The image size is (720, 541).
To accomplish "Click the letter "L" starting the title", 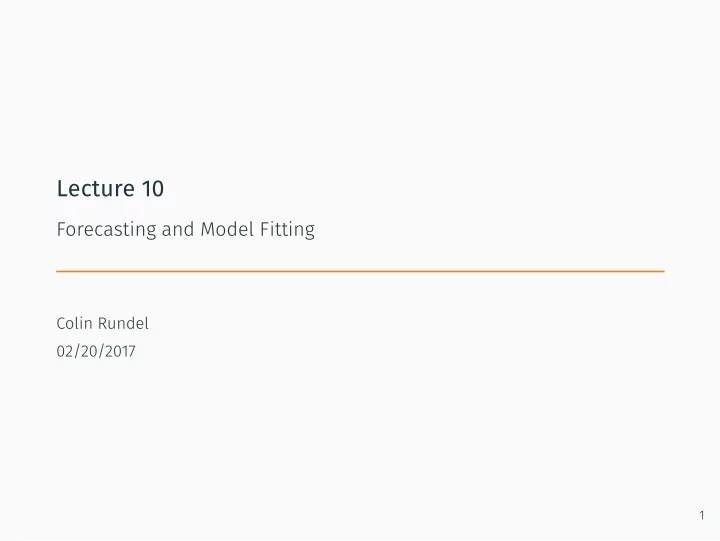I will tap(62, 188).
